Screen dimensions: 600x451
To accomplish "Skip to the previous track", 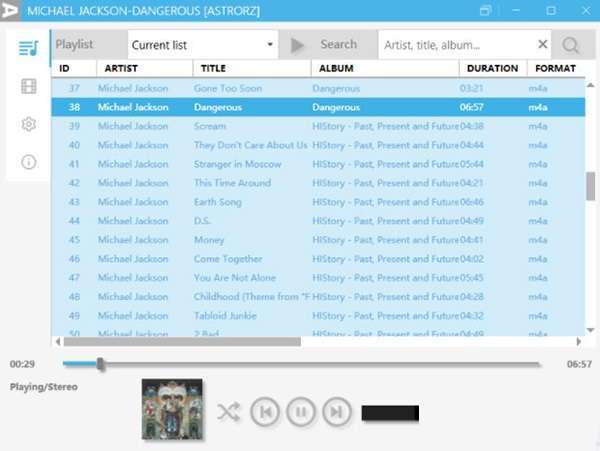I will (265, 412).
